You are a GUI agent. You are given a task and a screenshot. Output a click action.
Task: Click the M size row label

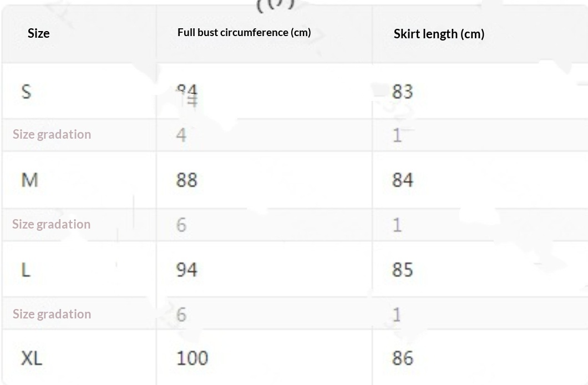[30, 180]
